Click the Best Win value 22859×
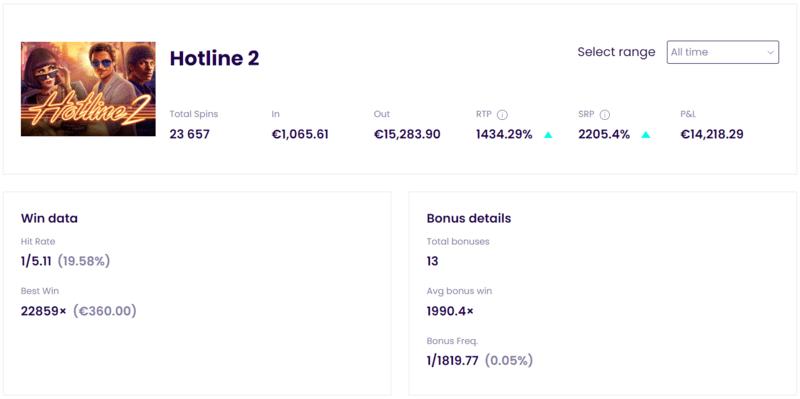Image resolution: width=800 pixels, height=399 pixels. (x=44, y=311)
